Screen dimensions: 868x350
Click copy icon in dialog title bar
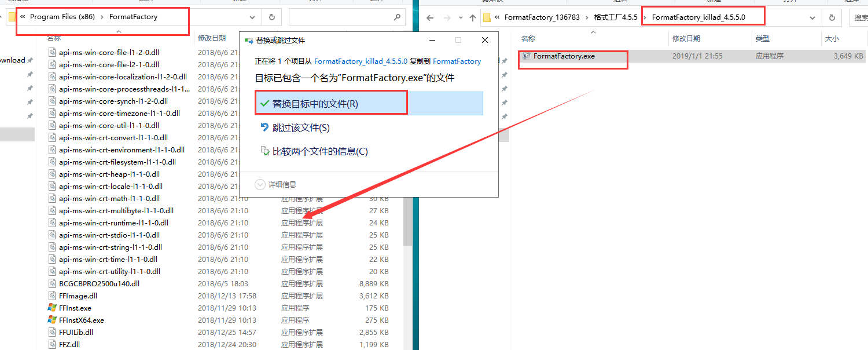click(249, 41)
